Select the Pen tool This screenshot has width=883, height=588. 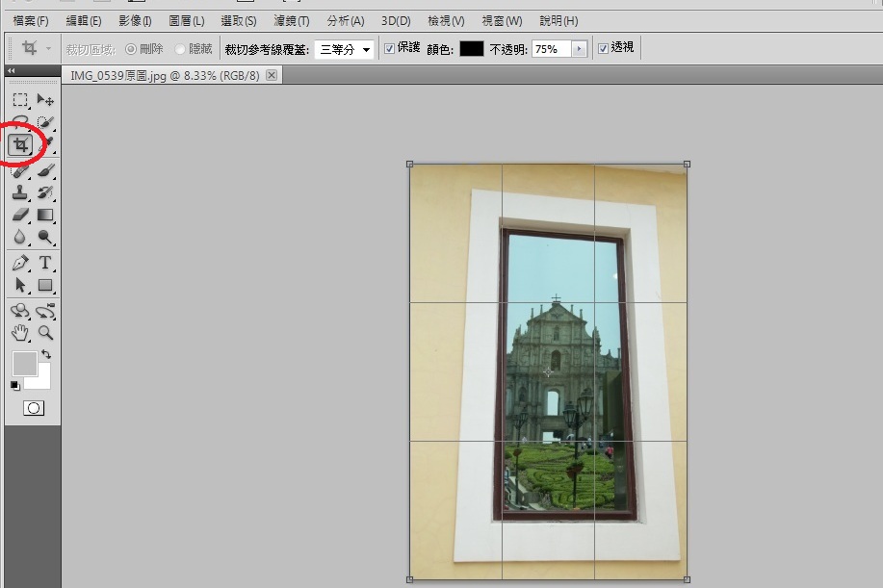20,263
